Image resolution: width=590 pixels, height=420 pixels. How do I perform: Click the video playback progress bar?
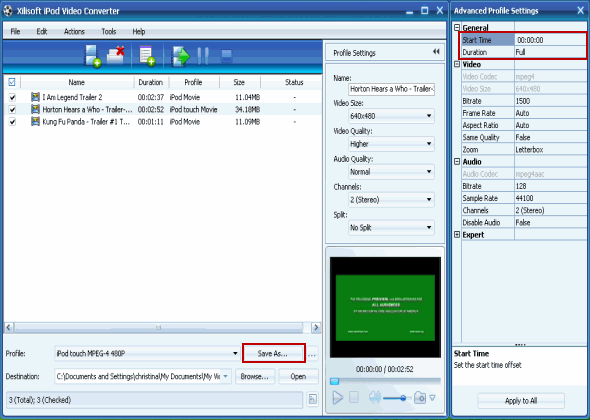[x=385, y=381]
